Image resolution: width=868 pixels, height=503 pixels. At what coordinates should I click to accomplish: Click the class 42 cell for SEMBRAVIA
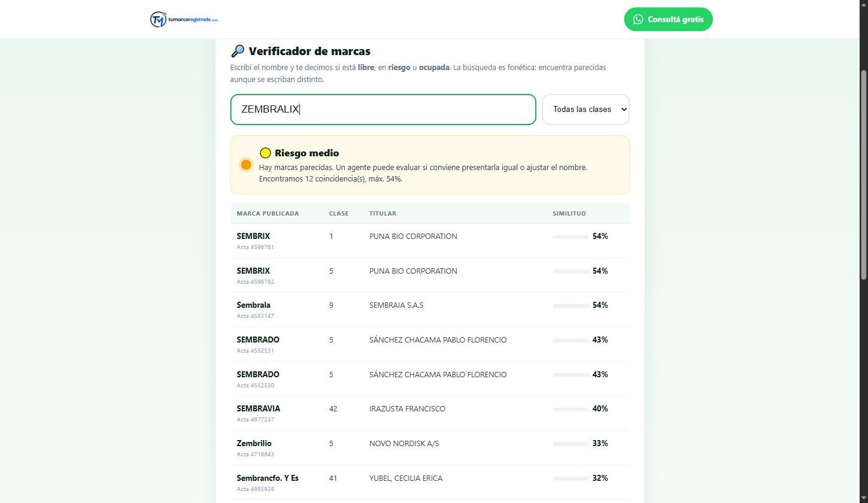[333, 409]
